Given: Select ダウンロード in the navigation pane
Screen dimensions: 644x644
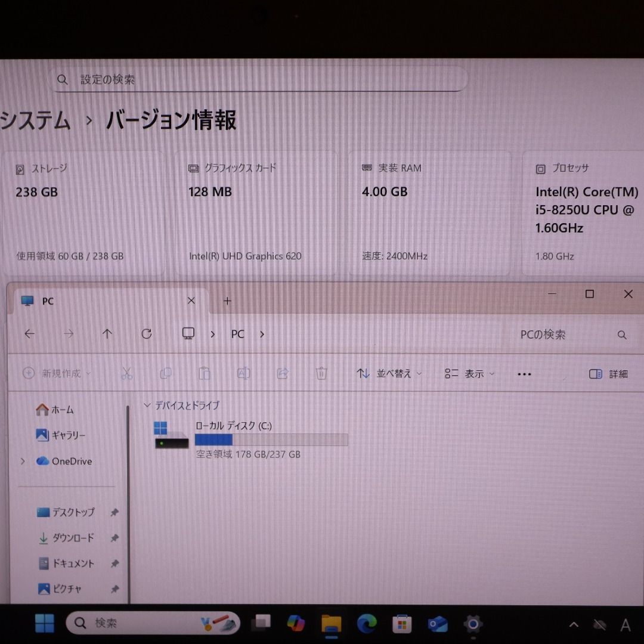Looking at the screenshot, I should [x=73, y=538].
